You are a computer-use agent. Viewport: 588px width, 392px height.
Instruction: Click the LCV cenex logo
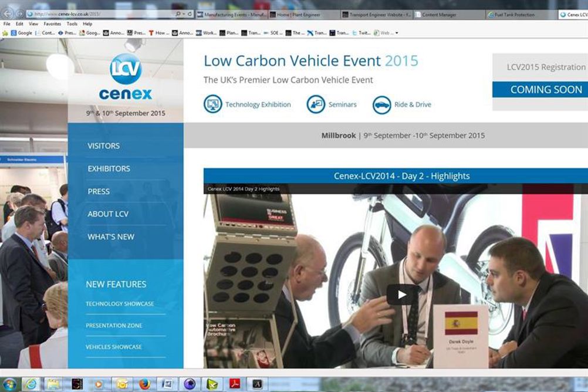click(126, 77)
